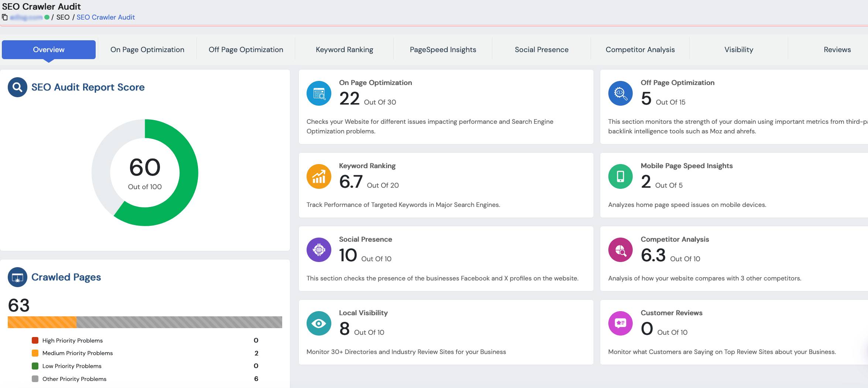
Task: Click the green Mobile Page Speed icon
Action: pos(620,177)
